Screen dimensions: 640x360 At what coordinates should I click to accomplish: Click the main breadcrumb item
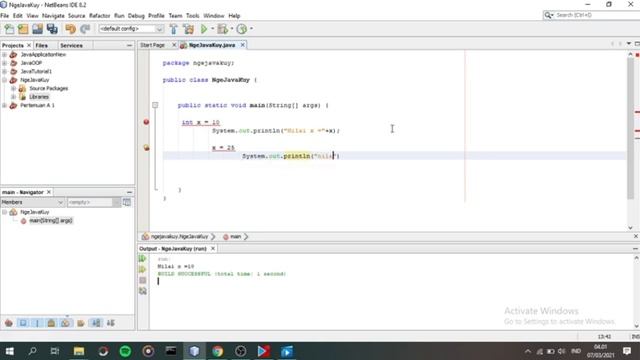pyautogui.click(x=235, y=237)
